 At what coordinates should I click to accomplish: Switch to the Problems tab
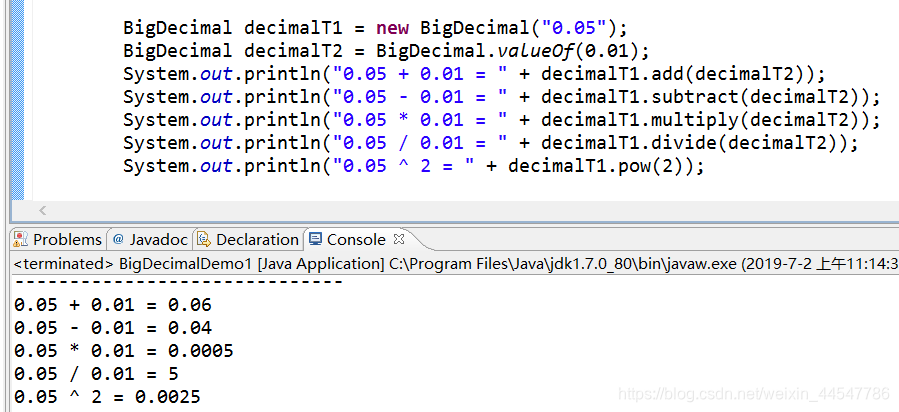pos(57,240)
